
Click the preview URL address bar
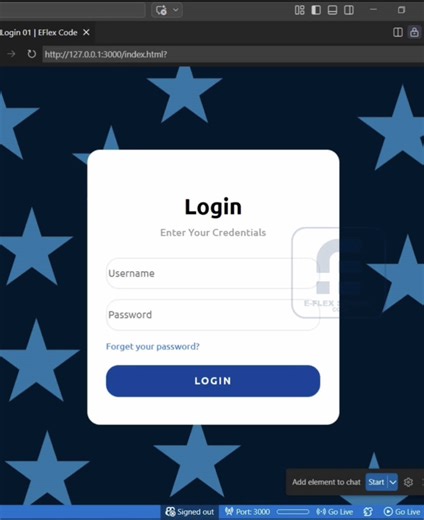233,54
